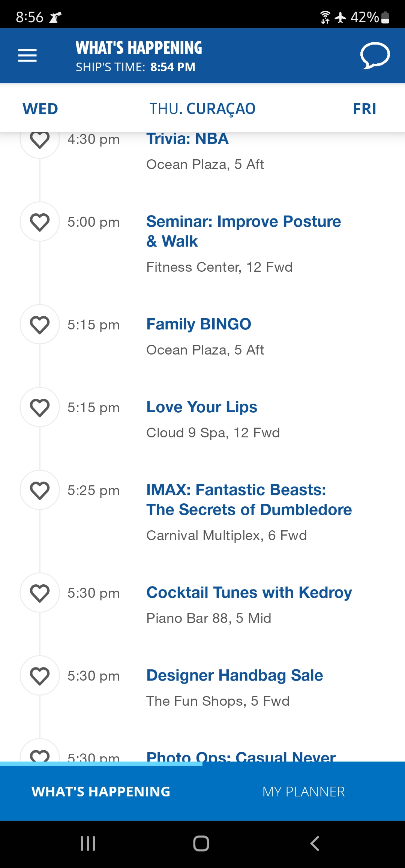Open the MY PLANNER tab

(304, 792)
